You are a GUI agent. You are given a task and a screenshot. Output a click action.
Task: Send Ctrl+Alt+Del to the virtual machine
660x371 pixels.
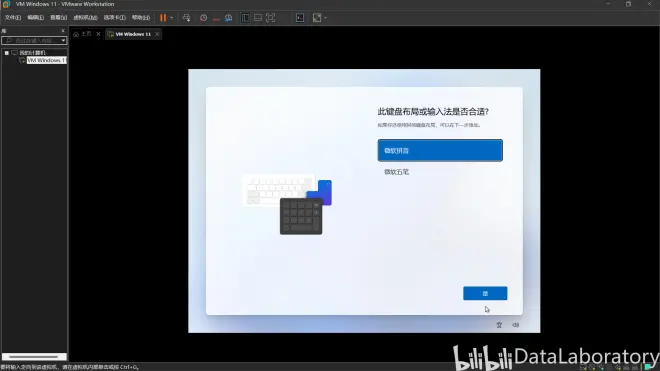coord(186,18)
